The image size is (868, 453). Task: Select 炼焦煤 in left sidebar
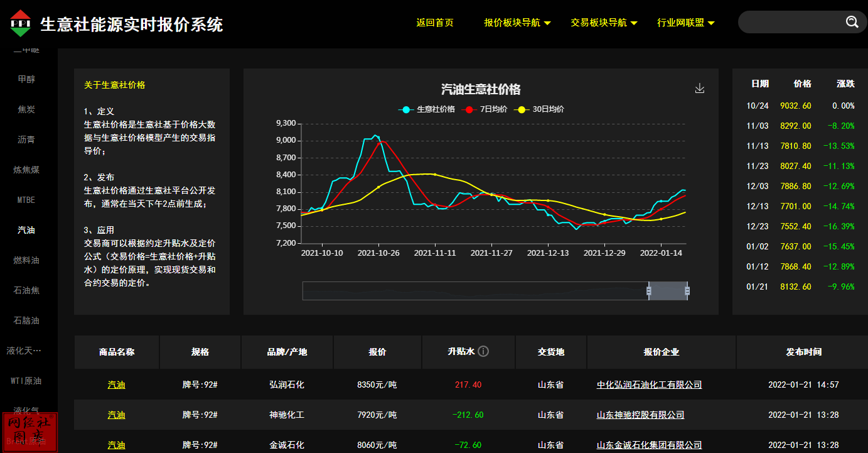[26, 170]
